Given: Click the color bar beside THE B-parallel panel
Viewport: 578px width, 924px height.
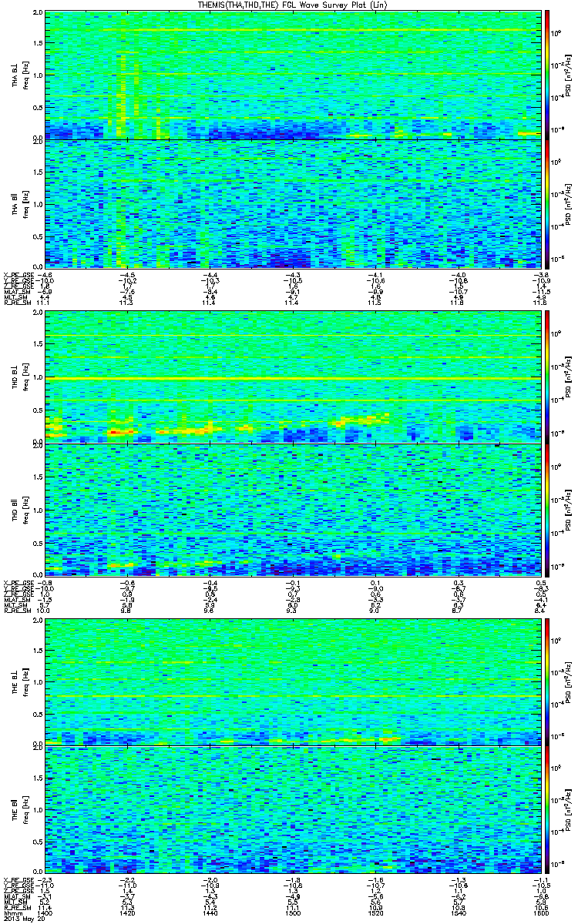Looking at the screenshot, I should click(x=548, y=810).
